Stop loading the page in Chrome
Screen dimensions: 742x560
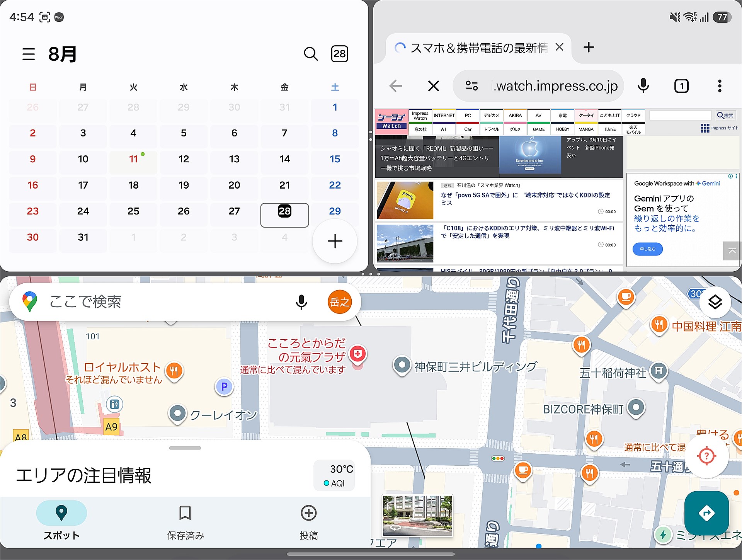pyautogui.click(x=434, y=86)
